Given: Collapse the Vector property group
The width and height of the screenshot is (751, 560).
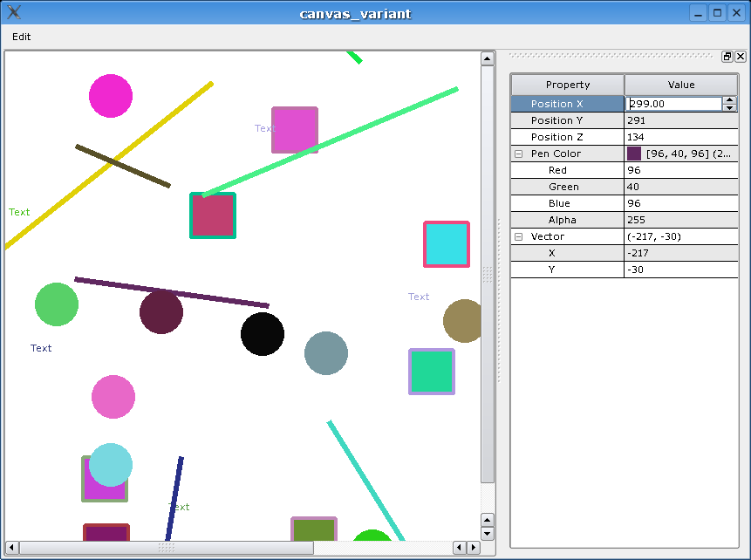Looking at the screenshot, I should pyautogui.click(x=518, y=236).
